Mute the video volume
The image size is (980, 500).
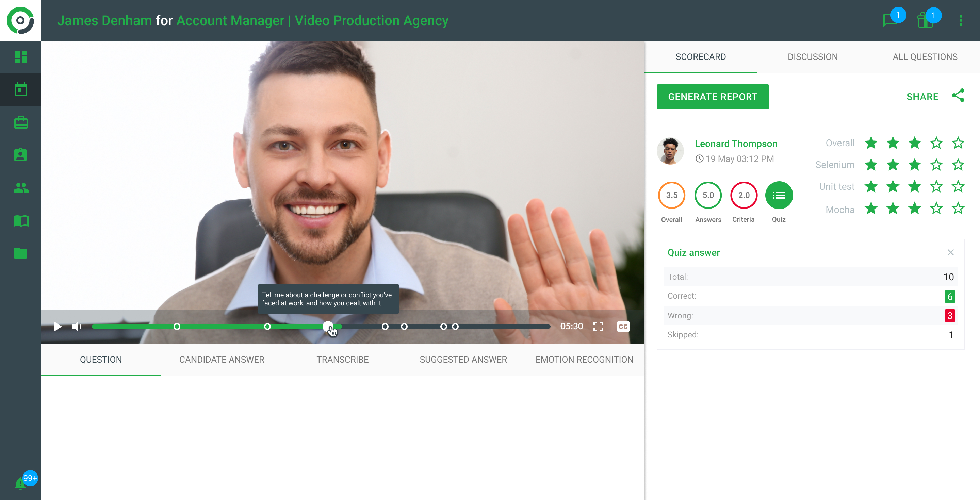point(77,326)
